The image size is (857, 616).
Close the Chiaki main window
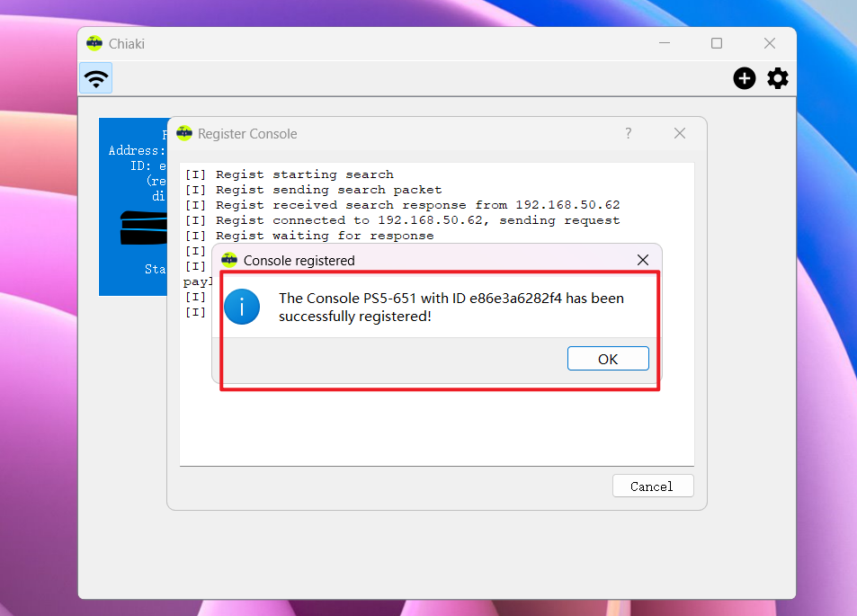click(770, 43)
